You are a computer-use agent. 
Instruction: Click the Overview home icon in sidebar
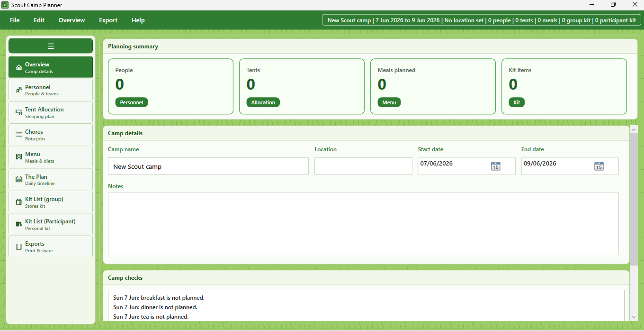click(19, 67)
